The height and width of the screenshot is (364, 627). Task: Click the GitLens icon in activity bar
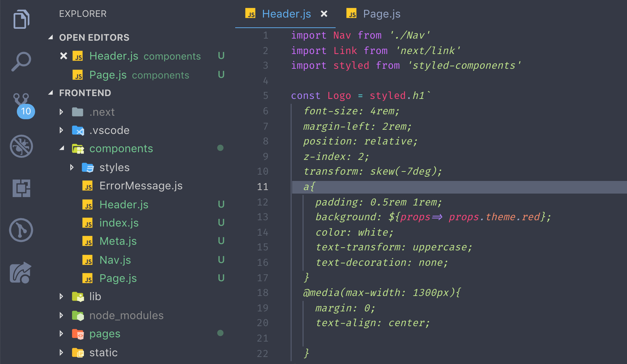click(21, 230)
